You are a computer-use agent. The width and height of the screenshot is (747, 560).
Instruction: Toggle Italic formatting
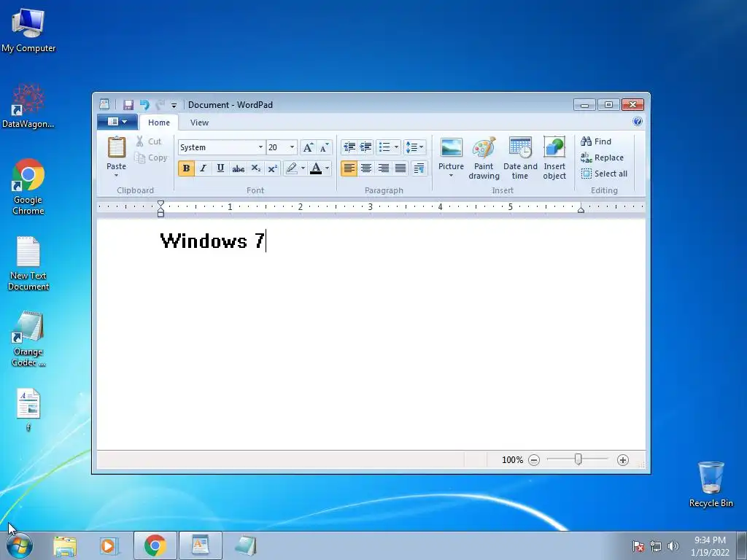pos(204,168)
